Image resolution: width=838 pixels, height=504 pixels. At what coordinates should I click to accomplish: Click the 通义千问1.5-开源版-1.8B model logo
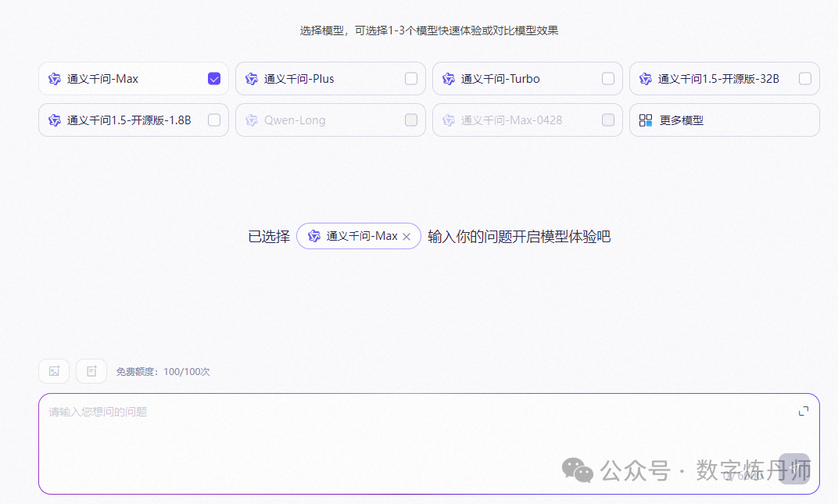tap(55, 120)
